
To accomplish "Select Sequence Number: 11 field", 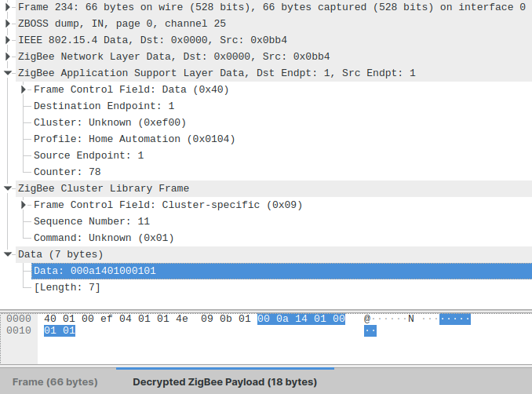I will pyautogui.click(x=92, y=221).
